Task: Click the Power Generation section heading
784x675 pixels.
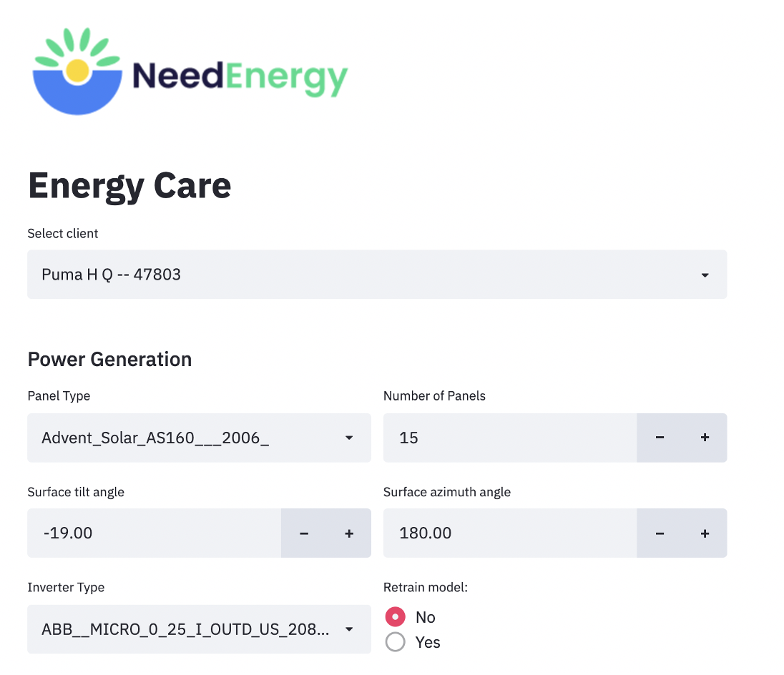Action: [109, 359]
